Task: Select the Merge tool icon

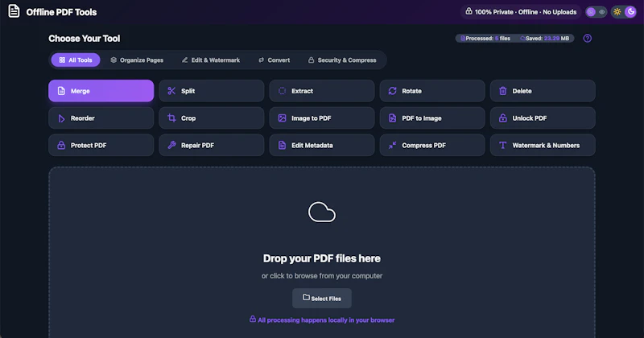Action: tap(61, 91)
